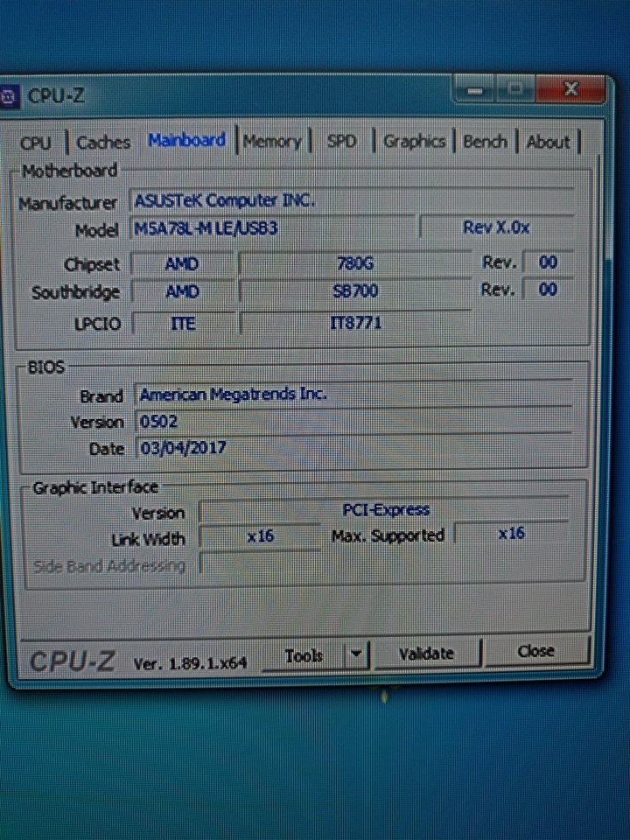Click the PCI-Express version field
The width and height of the screenshot is (630, 840).
(x=385, y=510)
